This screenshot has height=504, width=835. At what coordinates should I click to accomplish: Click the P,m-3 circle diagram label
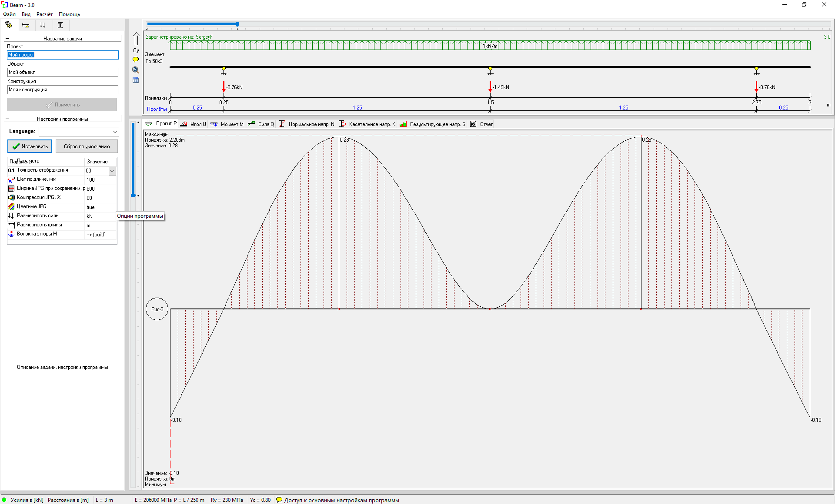pos(157,309)
